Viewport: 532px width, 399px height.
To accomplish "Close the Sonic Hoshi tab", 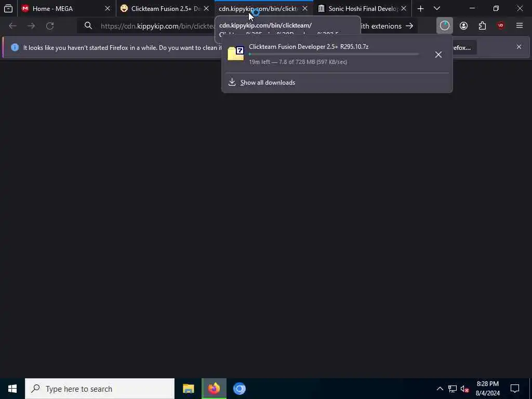I will (404, 8).
